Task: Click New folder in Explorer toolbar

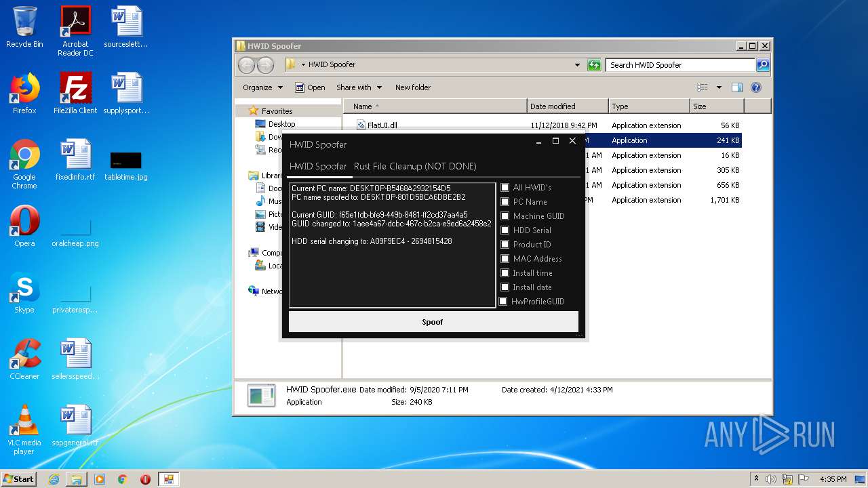Action: tap(413, 87)
